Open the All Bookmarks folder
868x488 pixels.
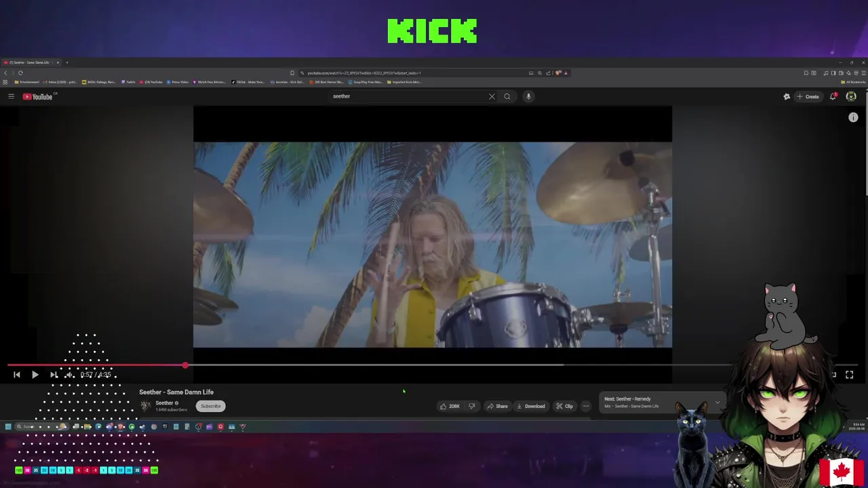[x=853, y=82]
